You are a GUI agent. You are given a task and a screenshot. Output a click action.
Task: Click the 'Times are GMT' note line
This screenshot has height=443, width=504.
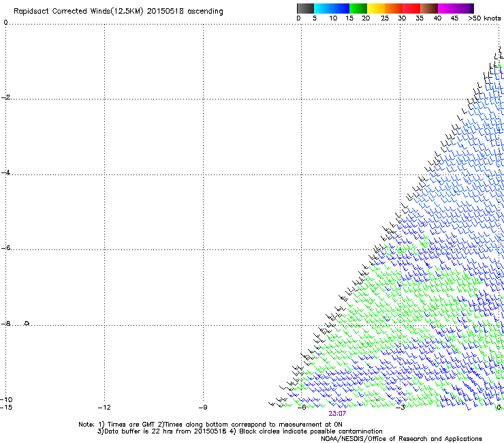210,425
